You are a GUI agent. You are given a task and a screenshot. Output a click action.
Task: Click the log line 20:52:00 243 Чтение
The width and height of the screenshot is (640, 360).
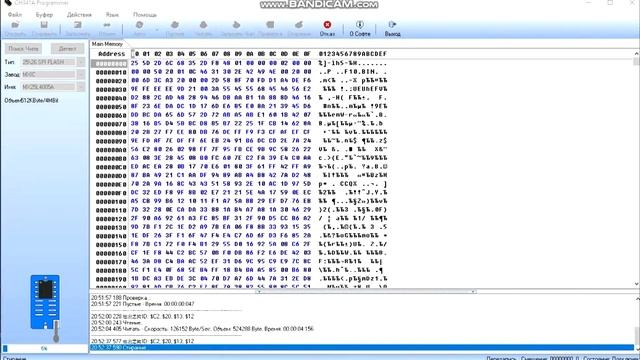click(x=116, y=322)
